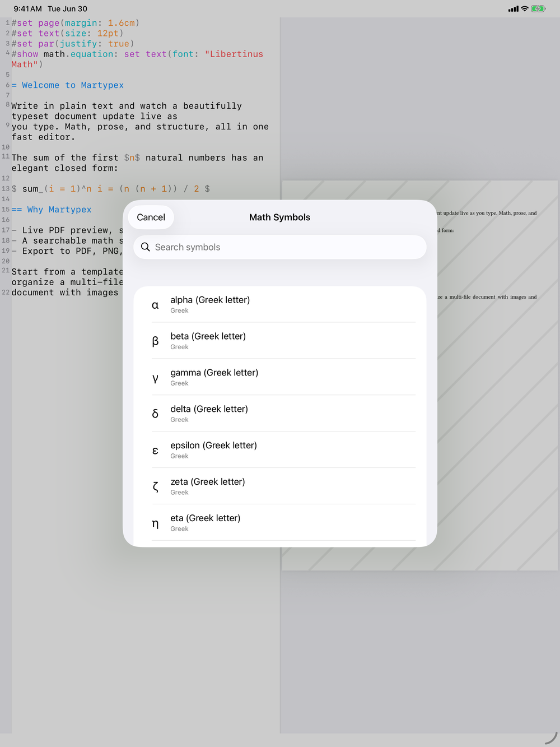Tap the Wi-Fi icon in status bar

point(525,9)
